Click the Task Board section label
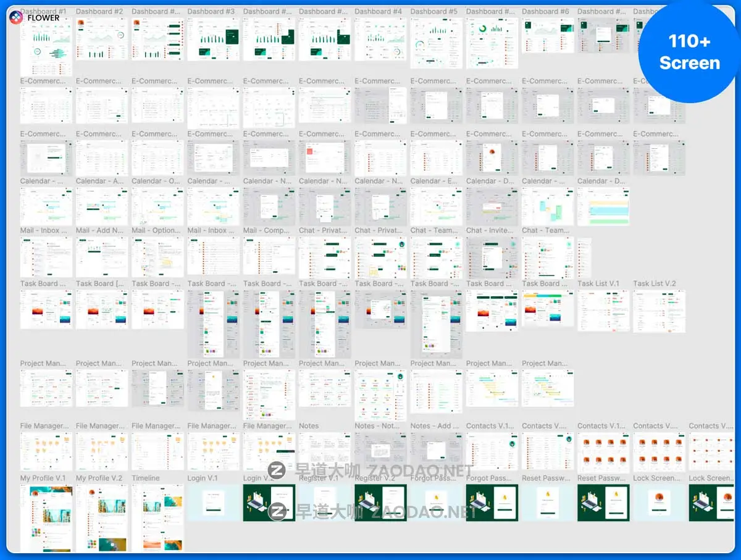The height and width of the screenshot is (560, 741). (x=43, y=283)
